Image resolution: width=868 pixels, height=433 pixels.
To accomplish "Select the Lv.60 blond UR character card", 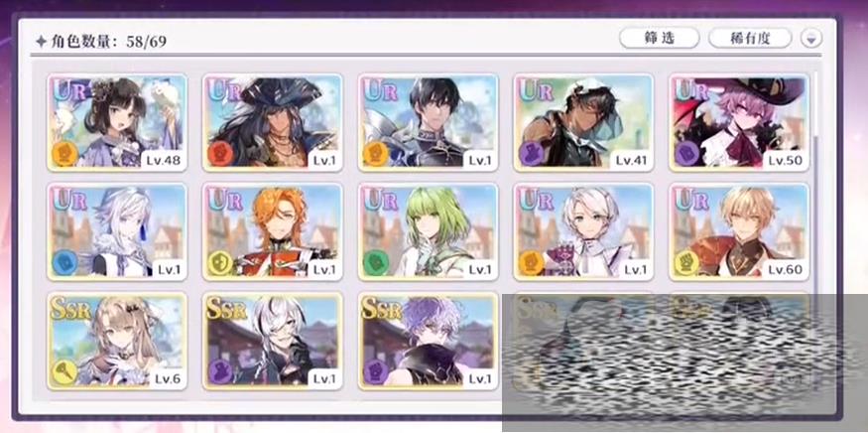I will point(739,231).
